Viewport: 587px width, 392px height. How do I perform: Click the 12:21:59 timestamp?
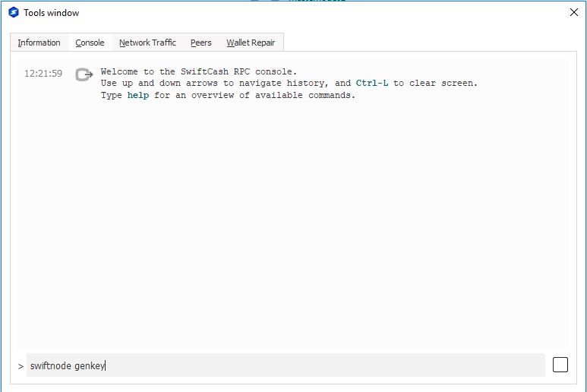click(43, 74)
